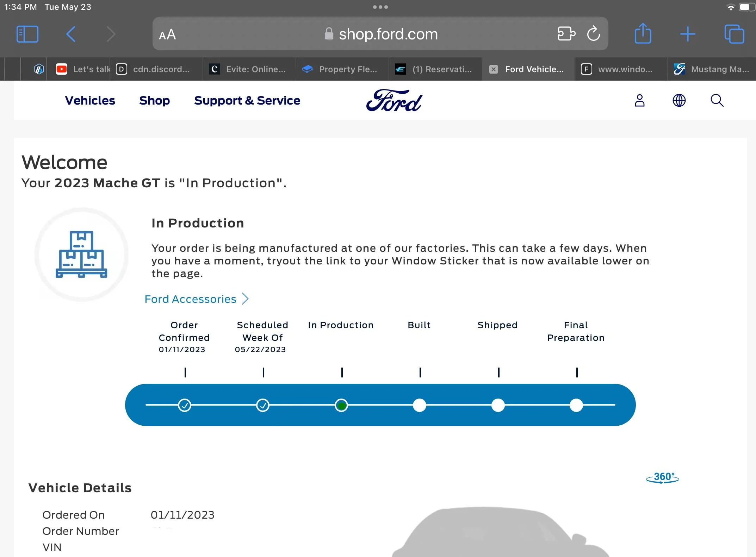Click the Vehicle Details heading
756x557 pixels.
[x=80, y=488]
